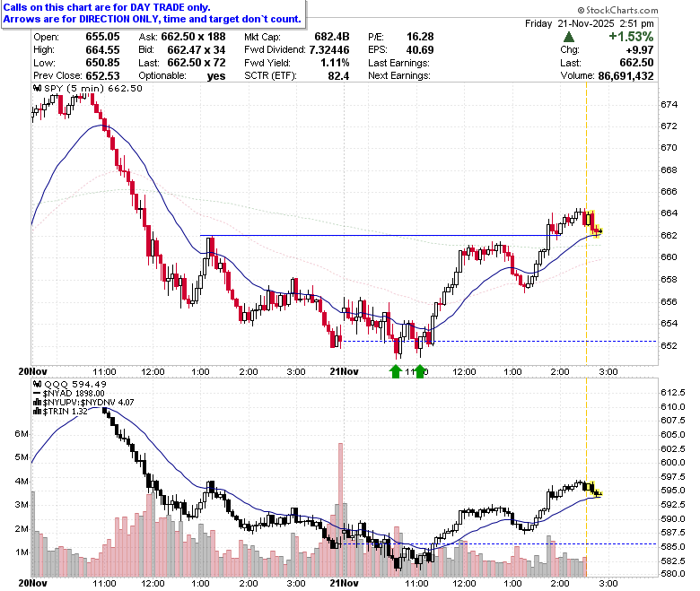The width and height of the screenshot is (700, 591).
Task: Click the tallest volume spike bar at 21Nov
Action: point(340,509)
